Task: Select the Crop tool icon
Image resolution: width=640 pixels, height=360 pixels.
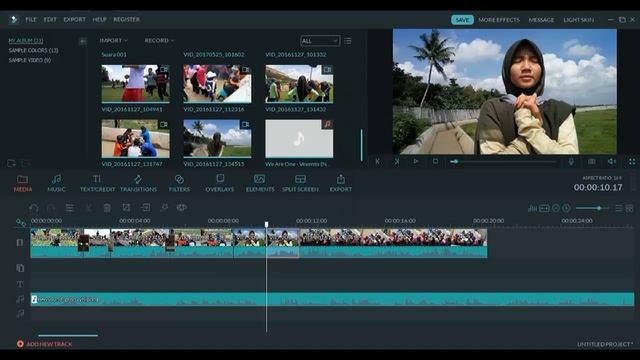Action: [127, 208]
